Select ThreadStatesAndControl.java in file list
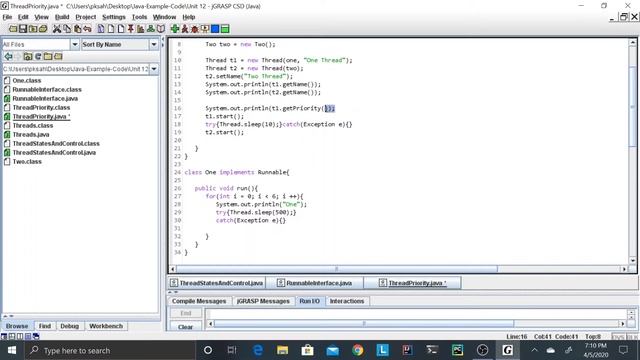The width and height of the screenshot is (640, 360). tap(54, 152)
